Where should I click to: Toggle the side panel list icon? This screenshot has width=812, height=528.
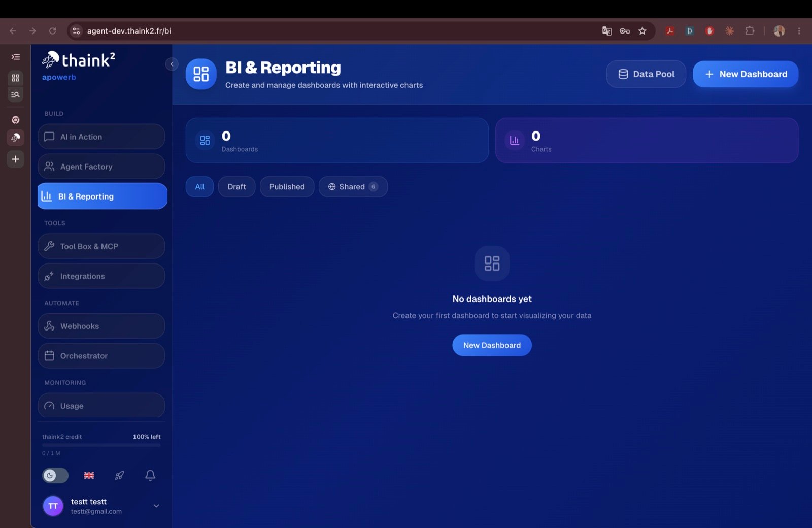(16, 57)
